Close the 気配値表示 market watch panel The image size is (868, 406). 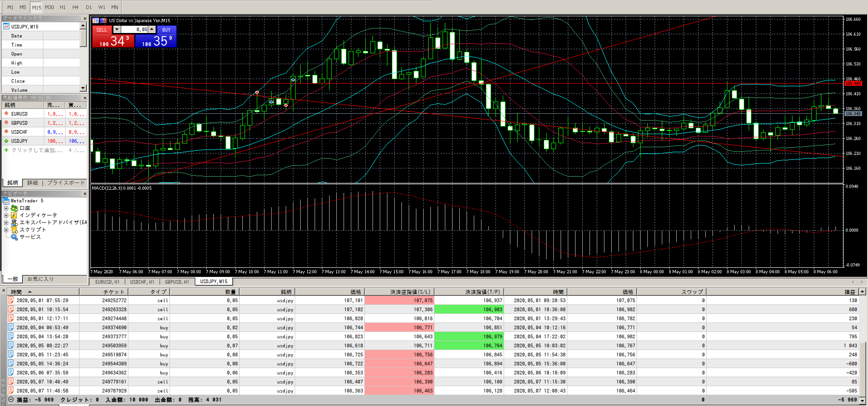pyautogui.click(x=85, y=98)
